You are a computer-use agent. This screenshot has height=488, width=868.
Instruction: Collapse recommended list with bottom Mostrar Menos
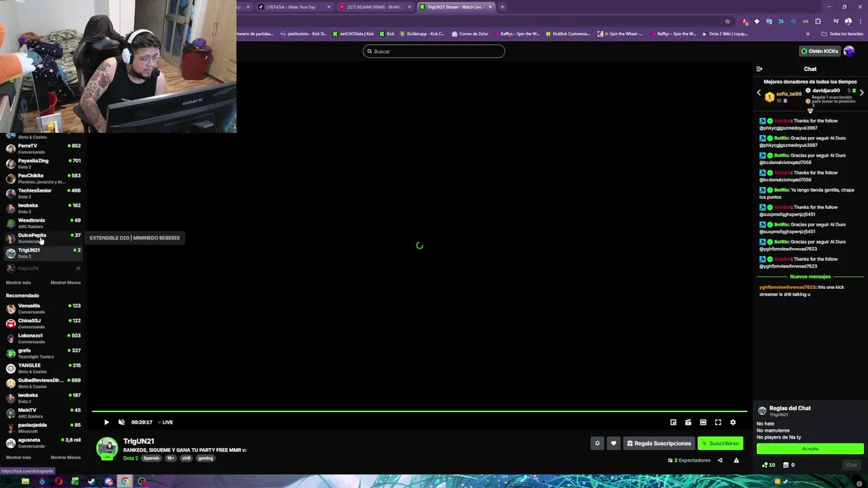pos(66,457)
